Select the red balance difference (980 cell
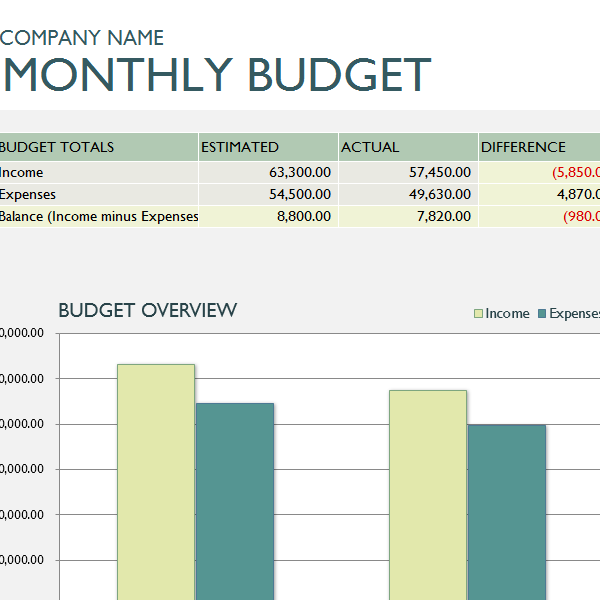This screenshot has width=600, height=600. 539,216
